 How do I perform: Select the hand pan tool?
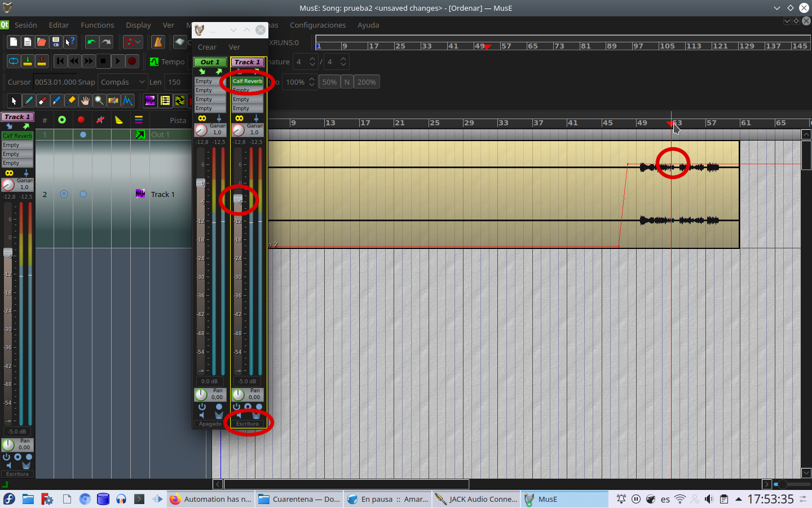pyautogui.click(x=85, y=100)
